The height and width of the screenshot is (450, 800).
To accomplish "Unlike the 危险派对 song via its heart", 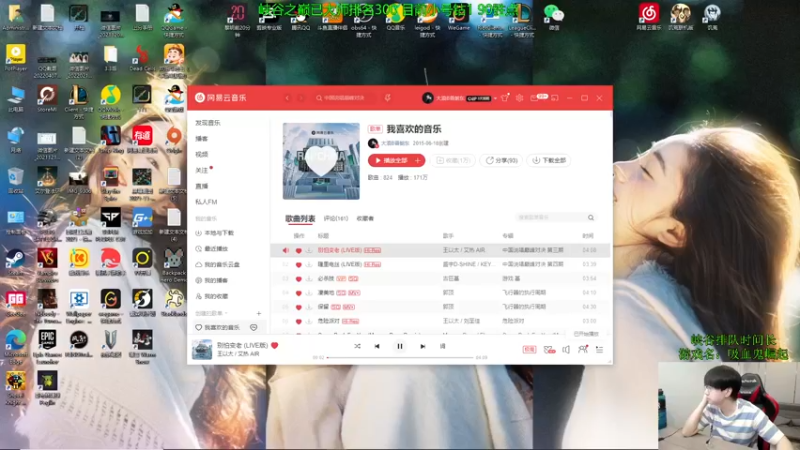I will pos(298,321).
